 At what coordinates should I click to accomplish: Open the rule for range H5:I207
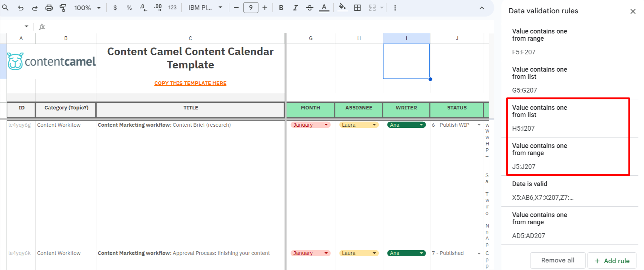[570, 118]
